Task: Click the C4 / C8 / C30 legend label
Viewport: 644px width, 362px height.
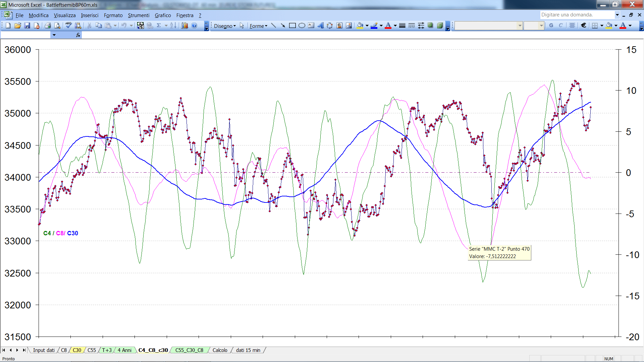Action: (x=61, y=233)
